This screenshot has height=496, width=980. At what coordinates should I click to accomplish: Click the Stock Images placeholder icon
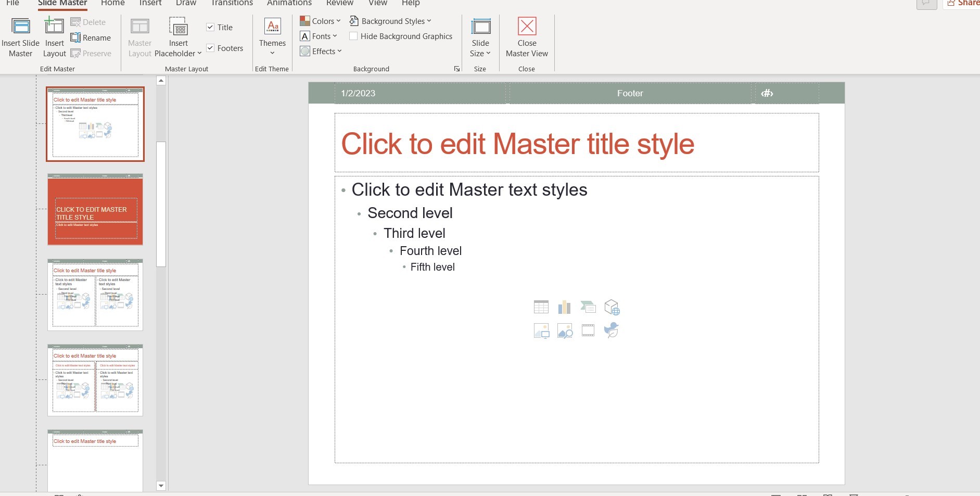565,330
